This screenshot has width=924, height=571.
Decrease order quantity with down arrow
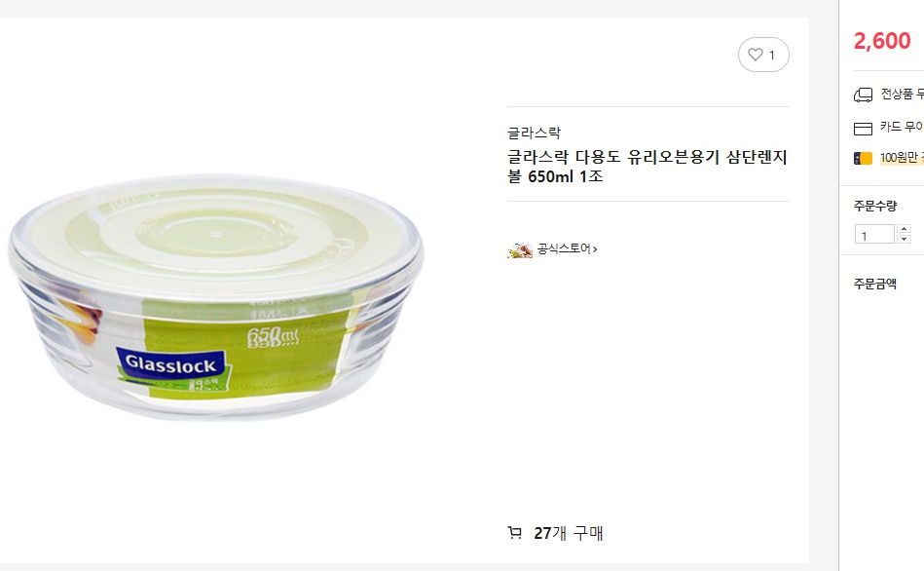904,239
